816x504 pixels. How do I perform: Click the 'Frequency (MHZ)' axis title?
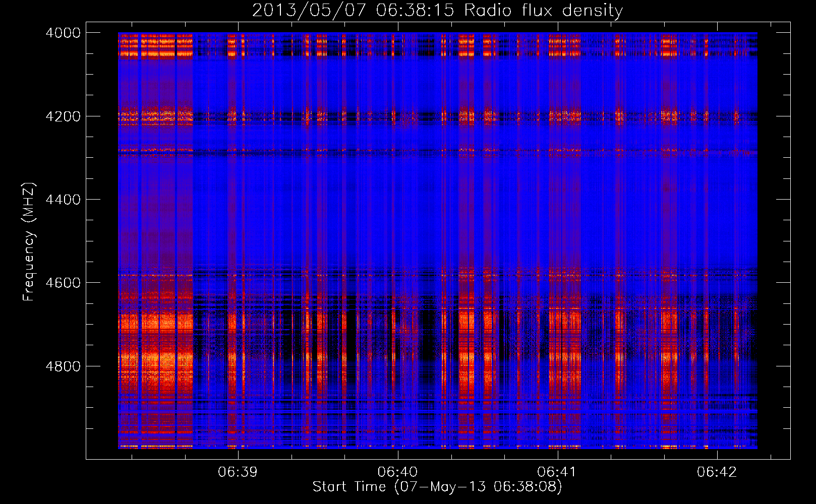29,242
